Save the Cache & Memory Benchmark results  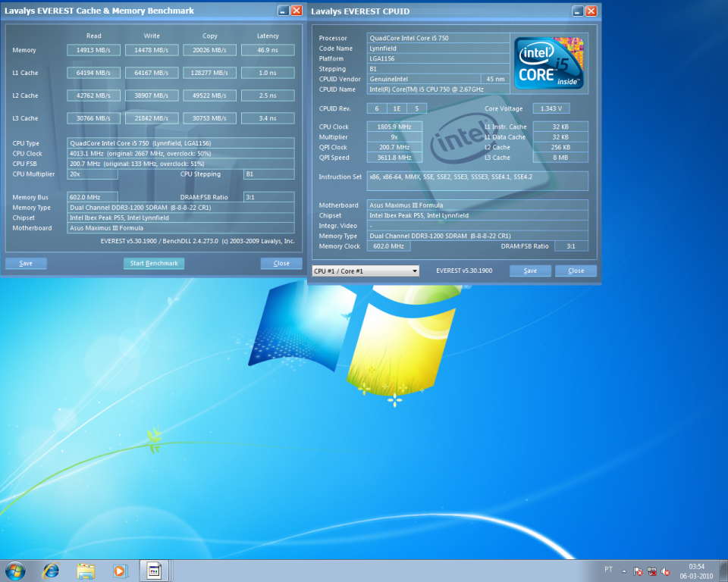click(26, 263)
